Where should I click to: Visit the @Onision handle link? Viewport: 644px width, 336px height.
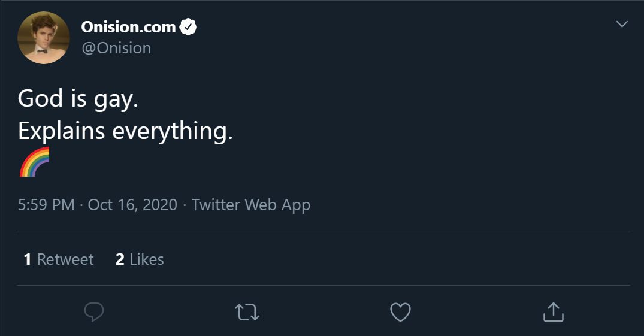(x=116, y=48)
